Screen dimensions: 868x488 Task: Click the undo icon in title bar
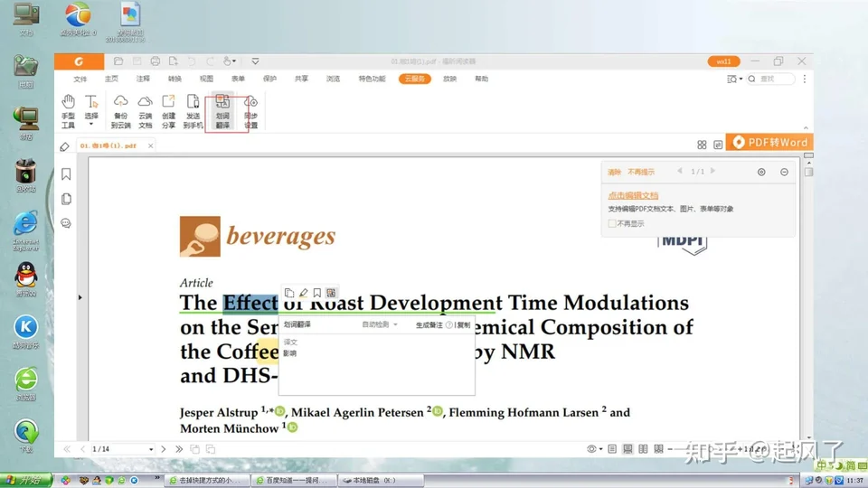click(x=192, y=61)
